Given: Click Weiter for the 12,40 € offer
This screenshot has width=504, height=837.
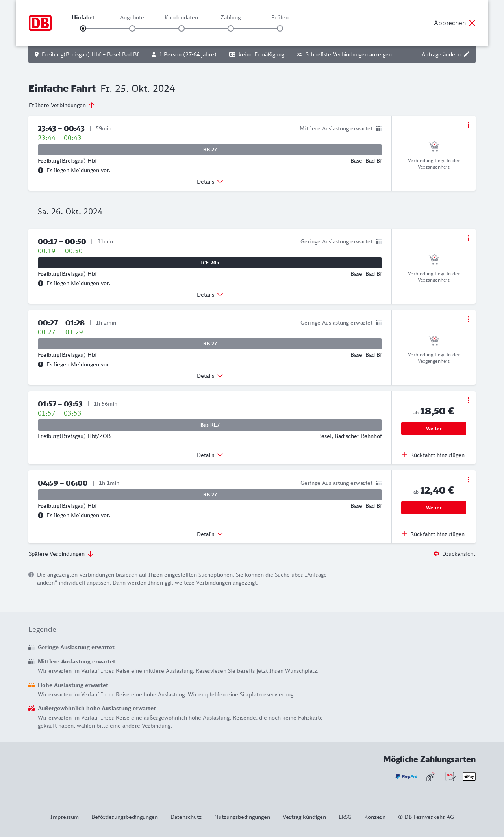Looking at the screenshot, I should [434, 508].
